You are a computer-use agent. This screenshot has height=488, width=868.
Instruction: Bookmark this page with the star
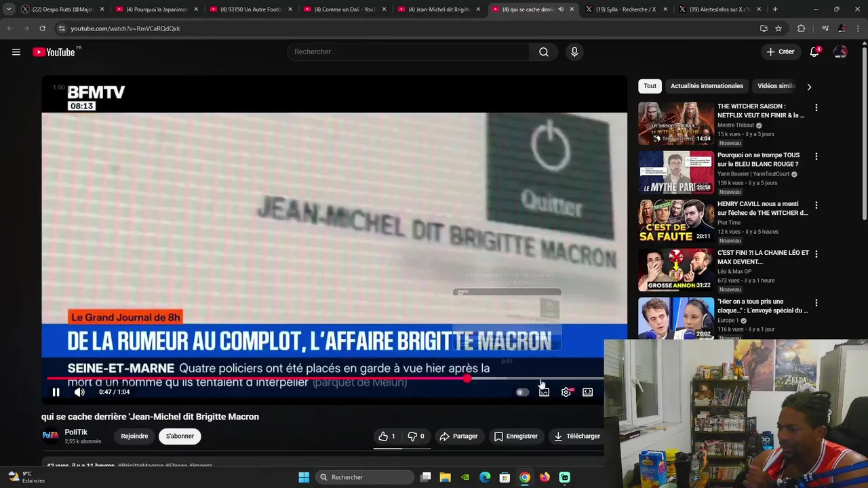[778, 28]
